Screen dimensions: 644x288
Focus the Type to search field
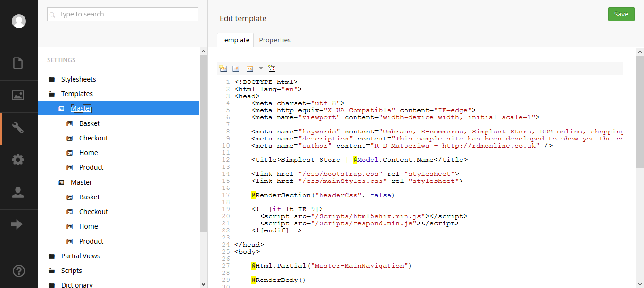[123, 14]
